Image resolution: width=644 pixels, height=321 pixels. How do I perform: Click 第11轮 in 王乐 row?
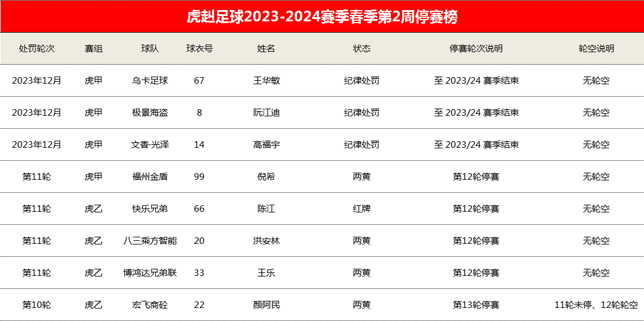click(x=37, y=273)
